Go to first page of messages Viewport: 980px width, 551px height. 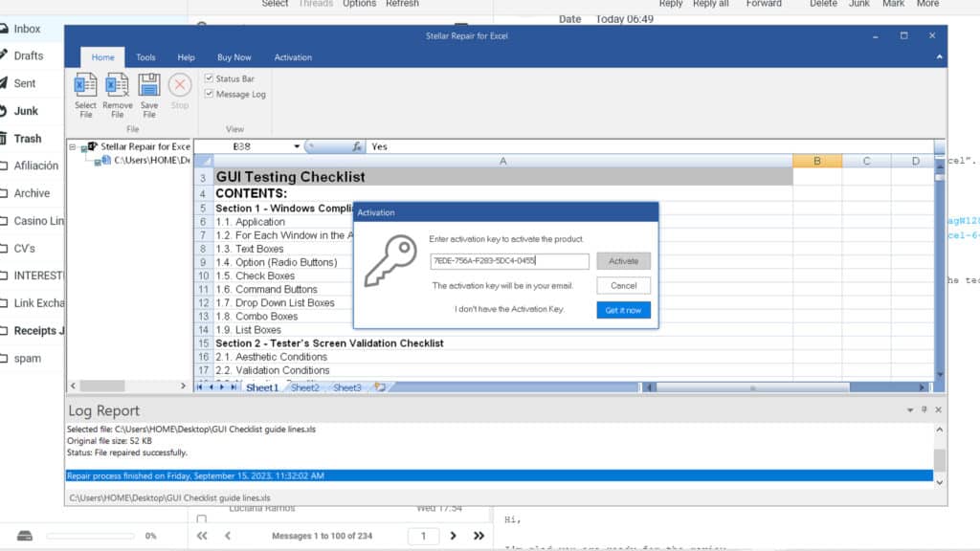pos(202,536)
